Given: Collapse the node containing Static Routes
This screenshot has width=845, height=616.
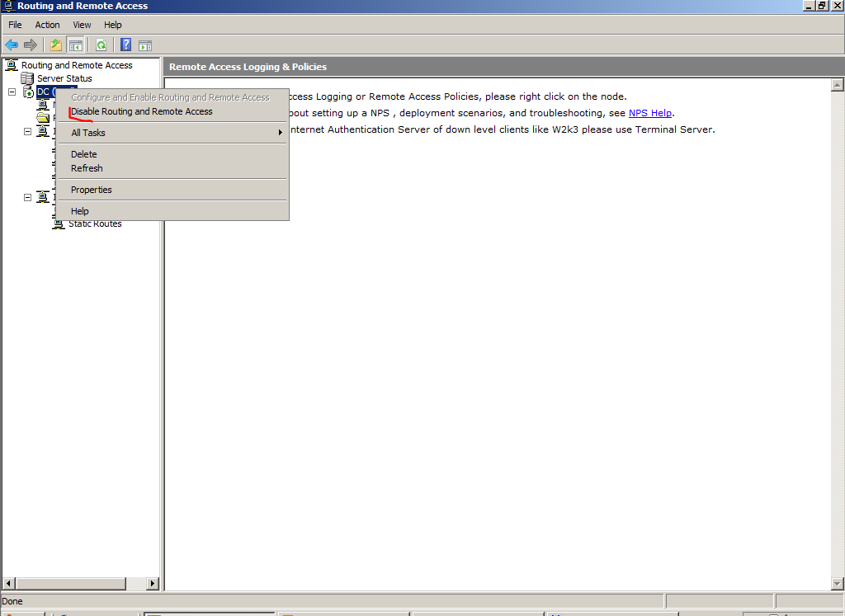Looking at the screenshot, I should tap(27, 198).
